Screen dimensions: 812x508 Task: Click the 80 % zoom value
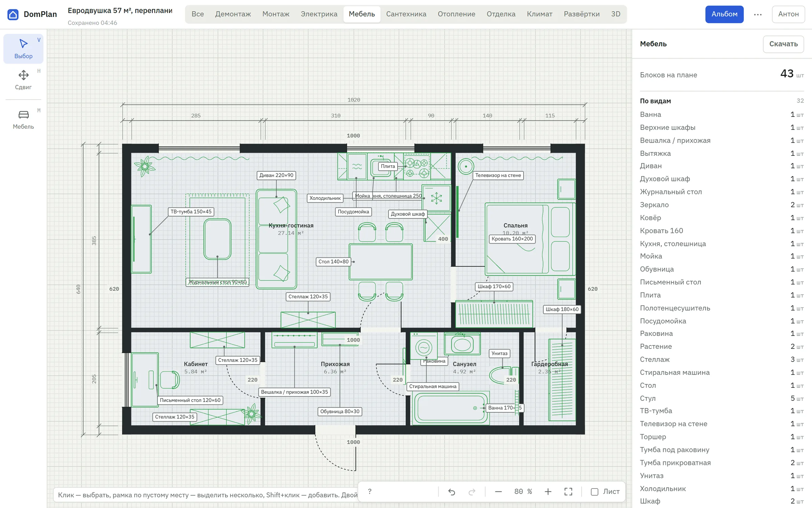pos(523,492)
